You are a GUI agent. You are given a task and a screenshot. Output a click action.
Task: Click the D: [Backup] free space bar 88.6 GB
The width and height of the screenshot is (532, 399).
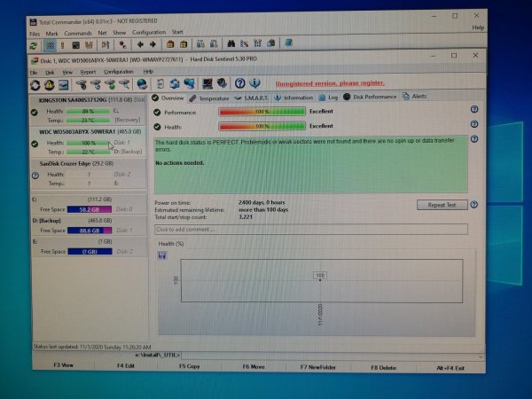90,231
